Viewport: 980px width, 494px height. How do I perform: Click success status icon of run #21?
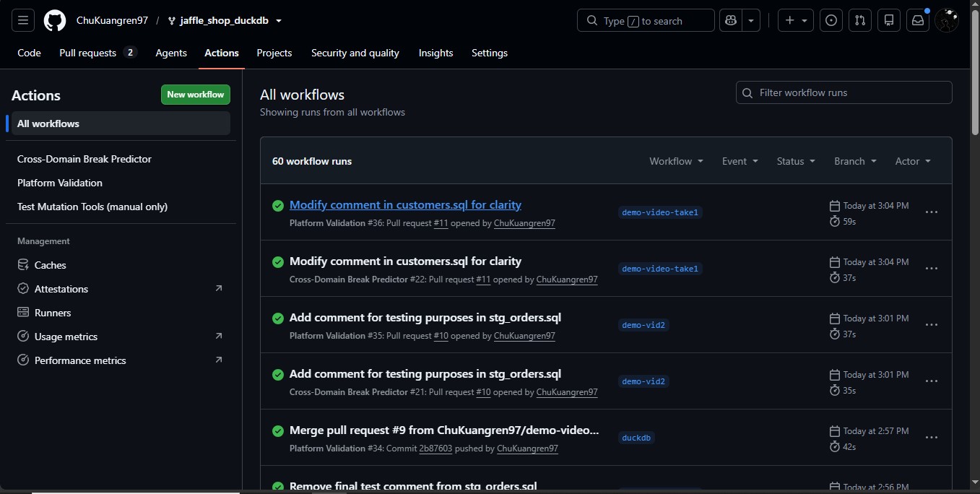point(277,375)
